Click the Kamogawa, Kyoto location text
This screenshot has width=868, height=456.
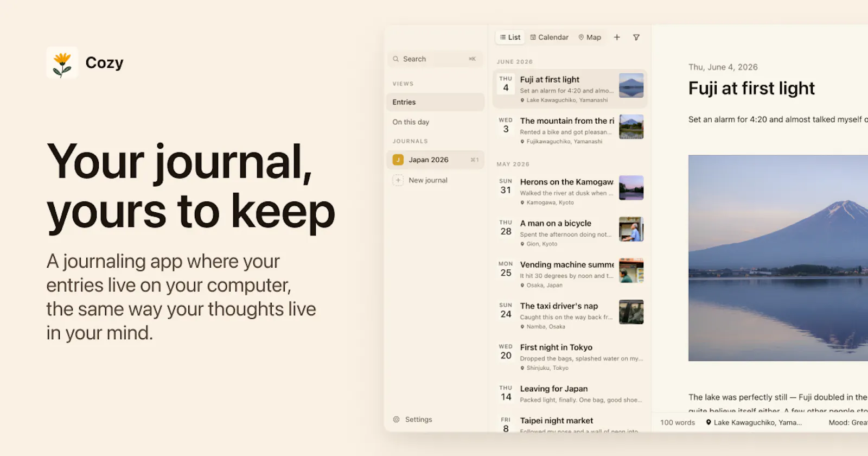[550, 202]
